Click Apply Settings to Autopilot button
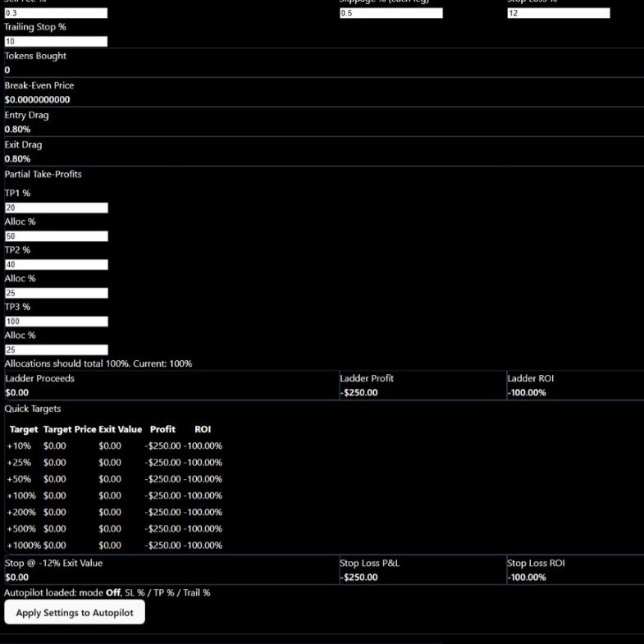Viewport: 644px width, 644px height. 75,612
